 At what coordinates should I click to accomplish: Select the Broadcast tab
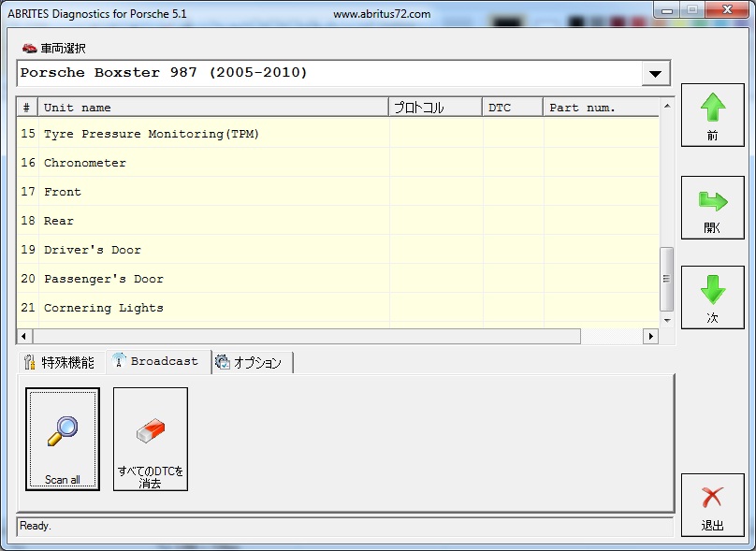click(x=158, y=361)
